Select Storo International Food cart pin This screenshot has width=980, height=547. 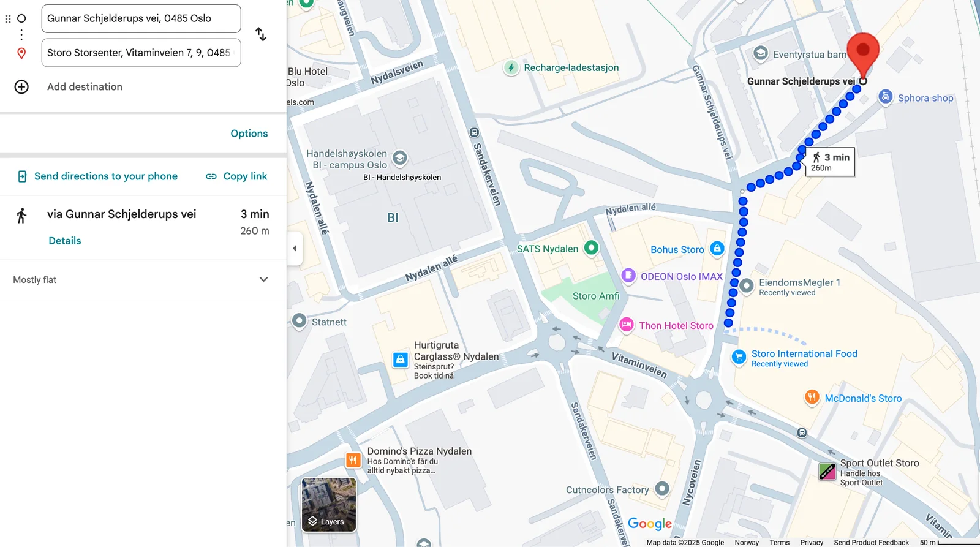(x=739, y=356)
